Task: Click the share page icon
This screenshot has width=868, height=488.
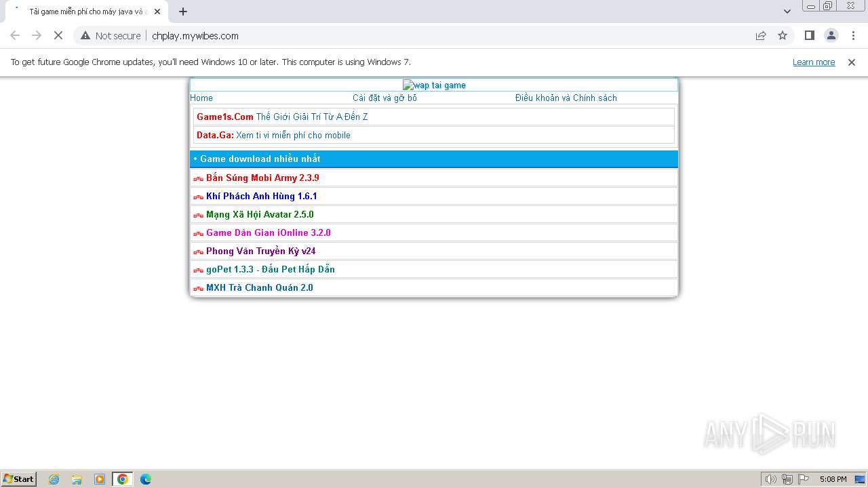Action: (x=761, y=36)
